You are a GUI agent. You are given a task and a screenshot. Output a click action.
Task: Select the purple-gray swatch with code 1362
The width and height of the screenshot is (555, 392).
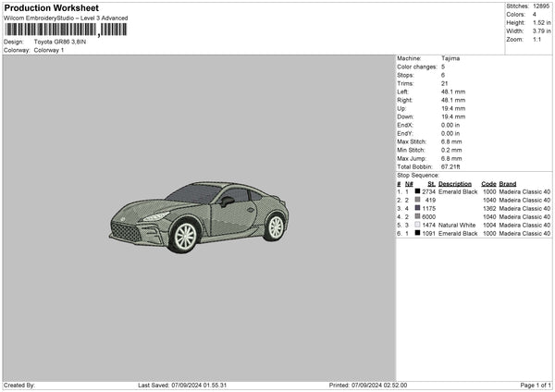tap(418, 208)
